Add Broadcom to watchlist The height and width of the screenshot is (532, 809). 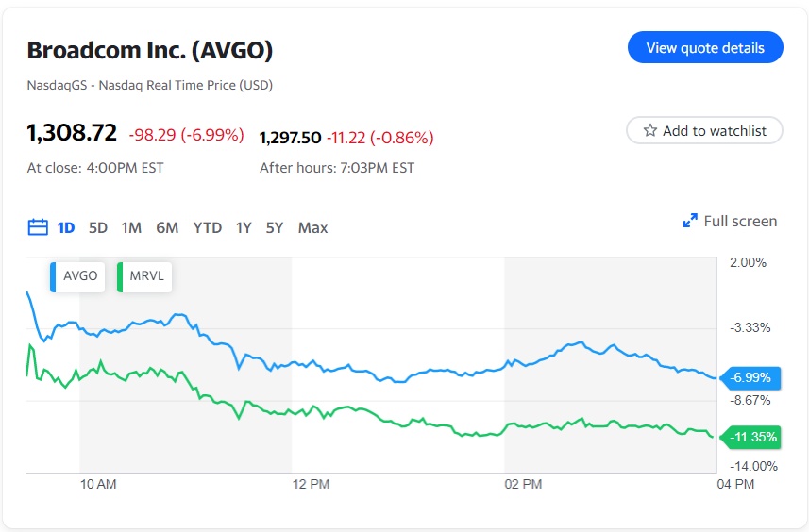(704, 131)
